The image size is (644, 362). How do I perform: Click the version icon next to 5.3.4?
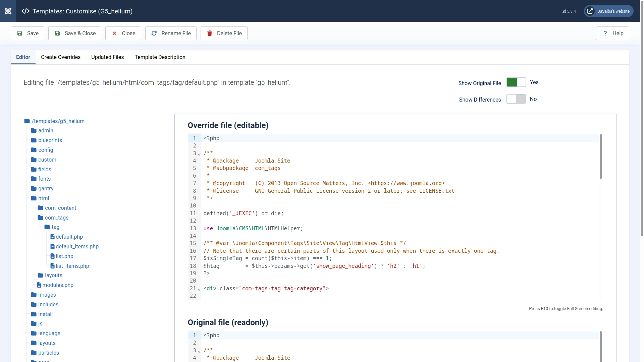564,11
